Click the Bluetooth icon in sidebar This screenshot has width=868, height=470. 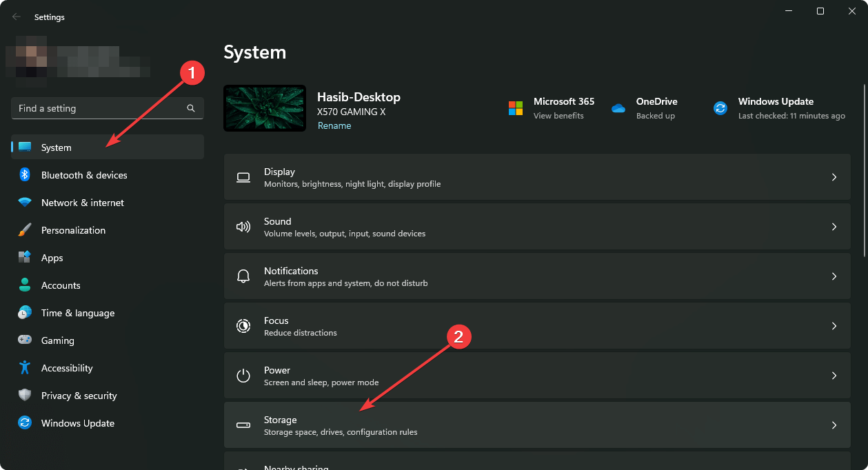(25, 174)
